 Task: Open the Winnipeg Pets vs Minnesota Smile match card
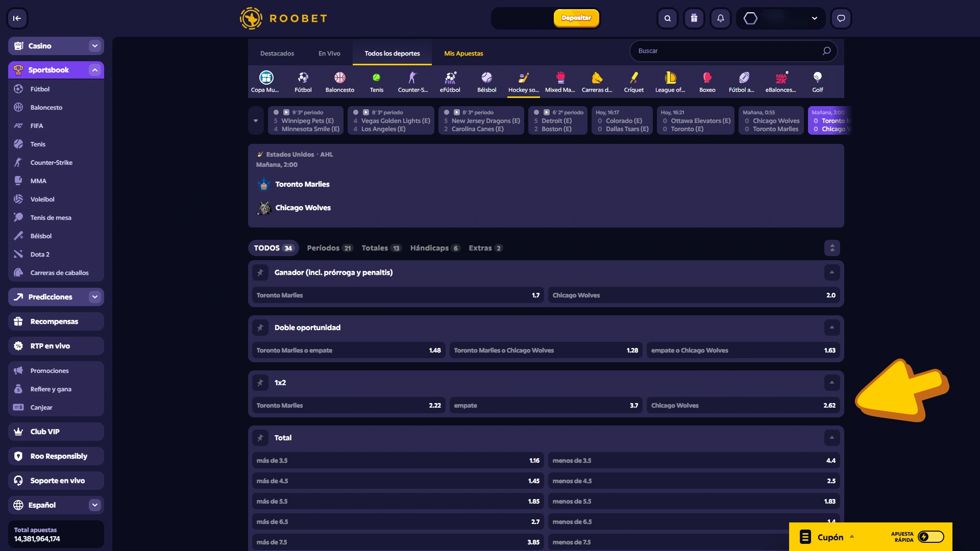point(305,121)
